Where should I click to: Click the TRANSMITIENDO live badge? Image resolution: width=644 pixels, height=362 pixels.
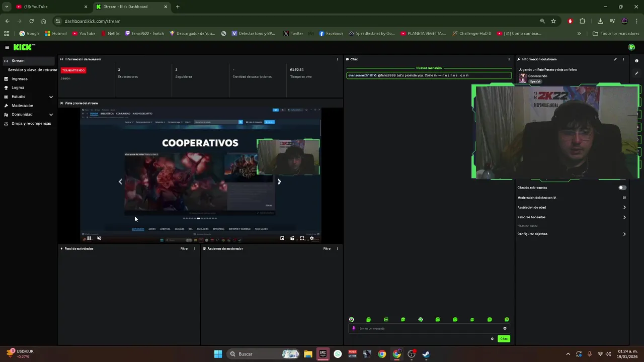click(x=73, y=70)
